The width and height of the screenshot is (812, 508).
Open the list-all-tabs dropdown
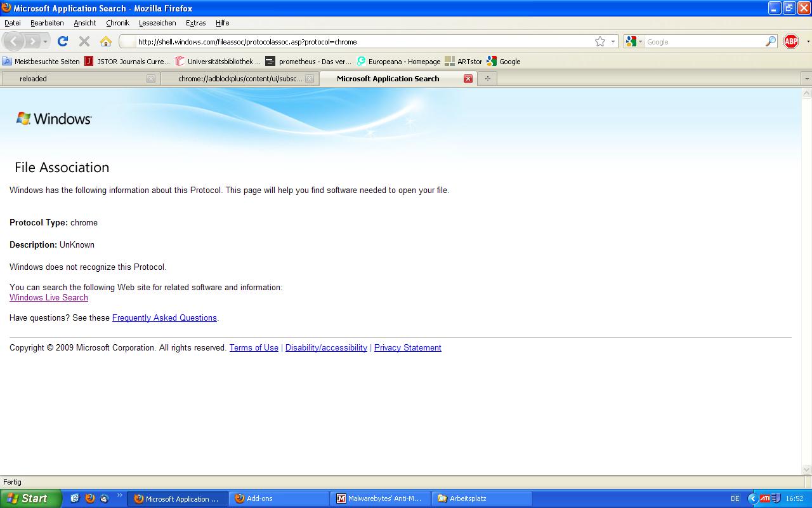coord(806,79)
